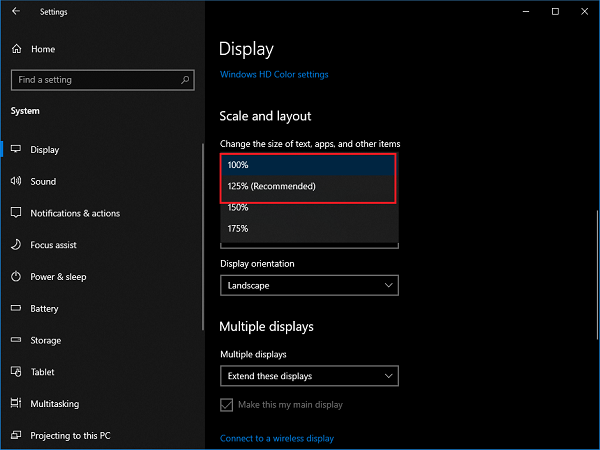Expand the Multiple displays dropdown
The width and height of the screenshot is (600, 450).
(x=309, y=376)
